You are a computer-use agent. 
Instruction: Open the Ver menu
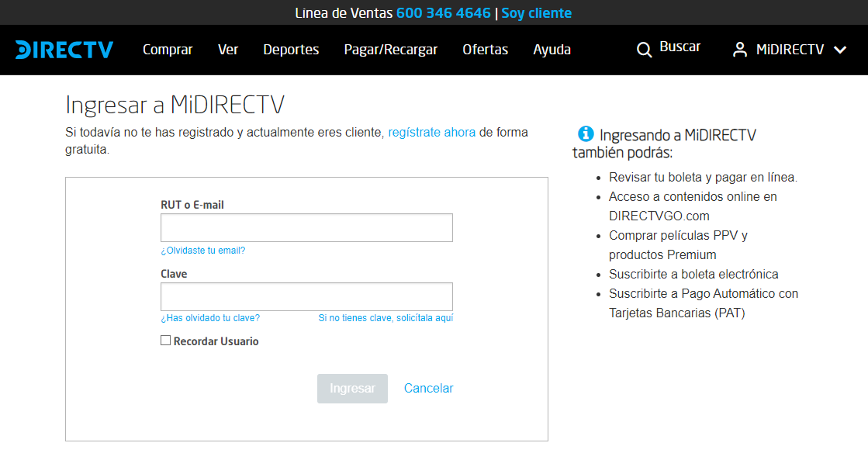[227, 50]
